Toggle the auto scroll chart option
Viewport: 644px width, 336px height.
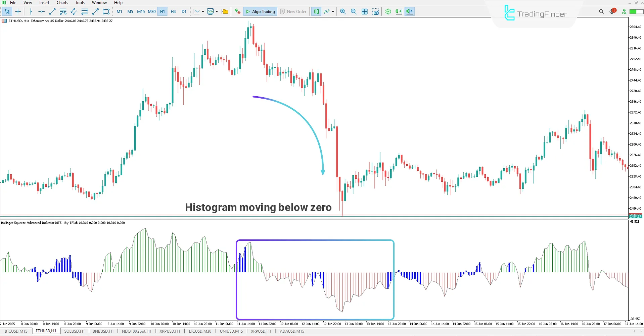pos(399,11)
